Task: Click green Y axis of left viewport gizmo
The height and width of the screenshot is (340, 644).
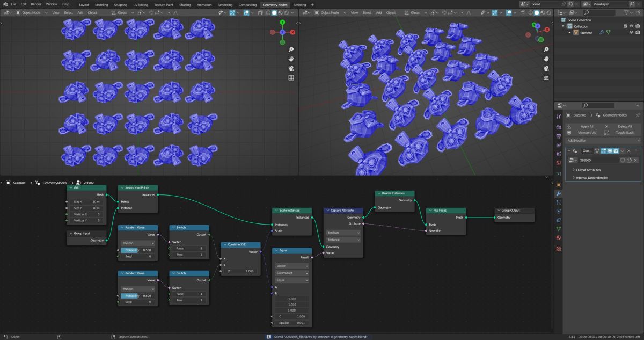Action: 282,23
